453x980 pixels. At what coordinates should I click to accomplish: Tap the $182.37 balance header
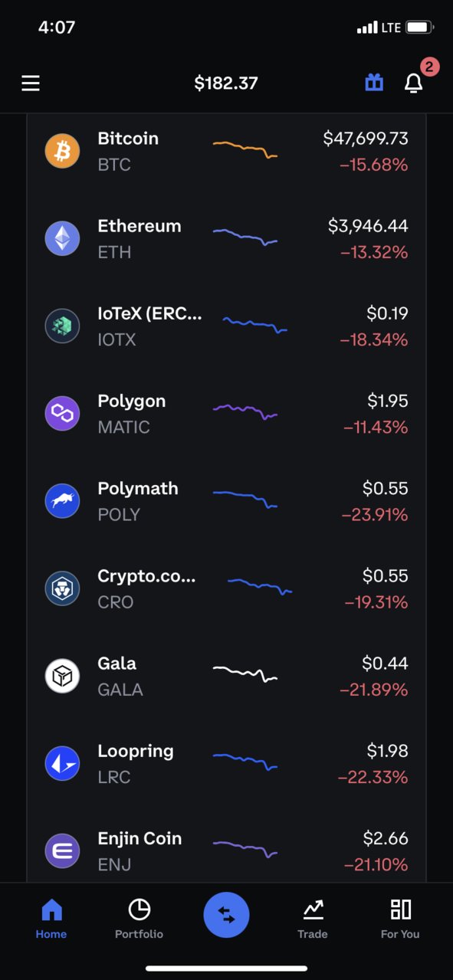(x=226, y=83)
